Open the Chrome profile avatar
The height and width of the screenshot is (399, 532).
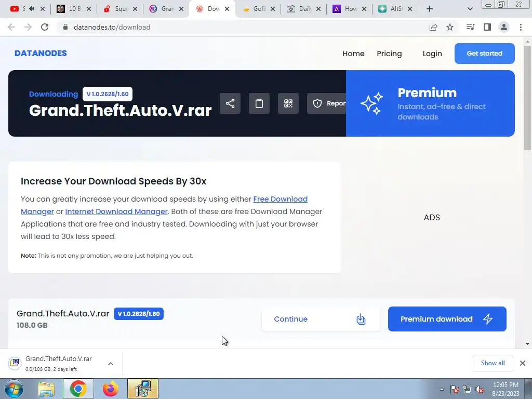coord(504,27)
